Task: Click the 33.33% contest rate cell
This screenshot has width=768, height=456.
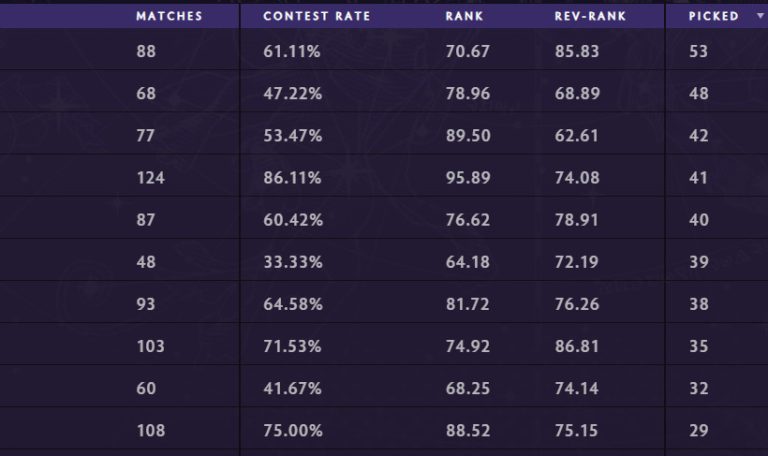Action: coord(292,262)
